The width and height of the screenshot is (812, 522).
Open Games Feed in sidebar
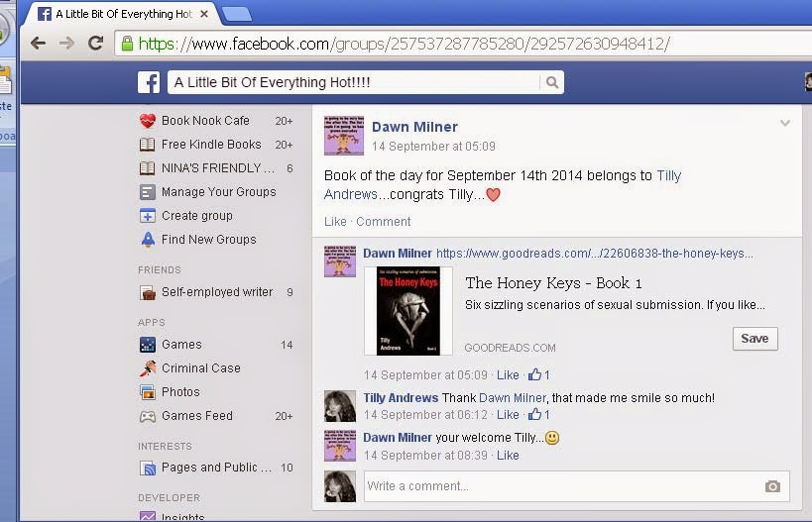point(196,416)
